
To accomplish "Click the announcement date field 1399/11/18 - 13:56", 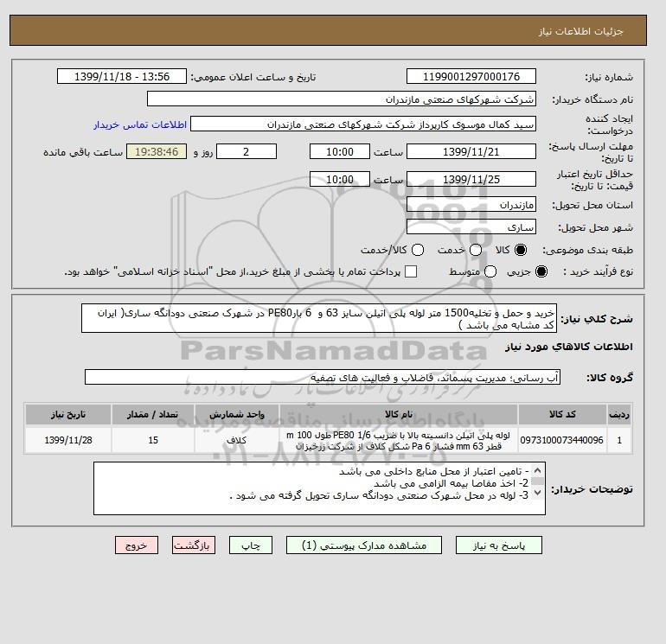I will 122,76.
